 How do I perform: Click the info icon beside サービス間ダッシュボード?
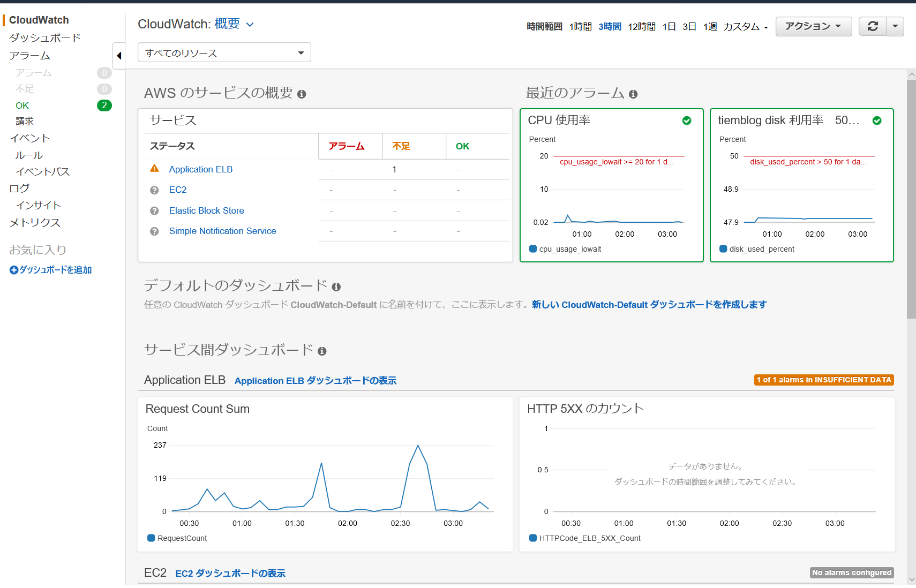click(322, 351)
